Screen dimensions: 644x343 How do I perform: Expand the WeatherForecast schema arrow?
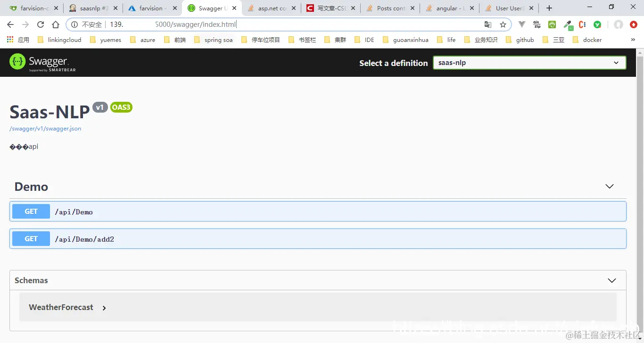coord(104,308)
